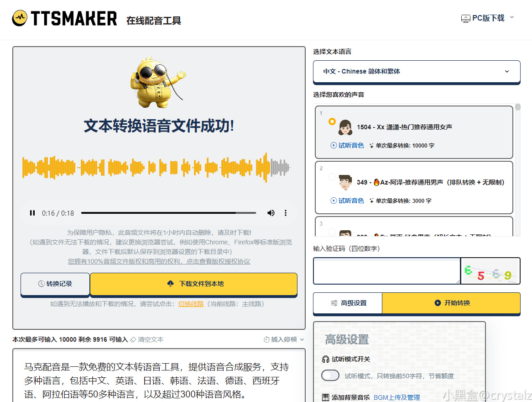Click the clock icon in 转换记录
The image size is (532, 402).
(42, 284)
